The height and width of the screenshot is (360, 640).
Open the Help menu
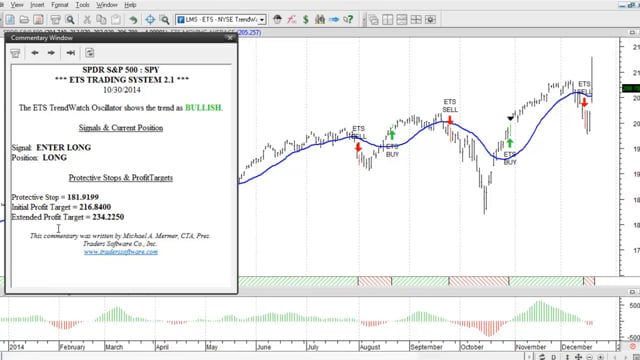(130, 5)
